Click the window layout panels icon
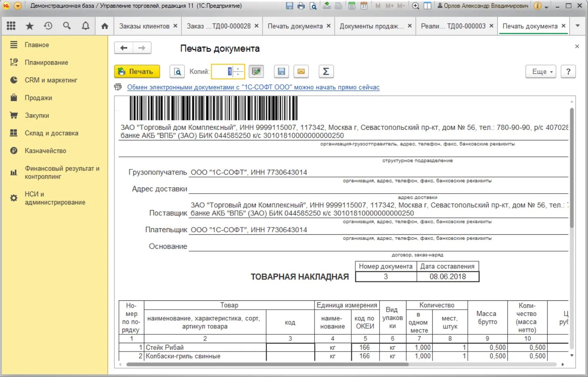The image size is (588, 377). (x=427, y=6)
